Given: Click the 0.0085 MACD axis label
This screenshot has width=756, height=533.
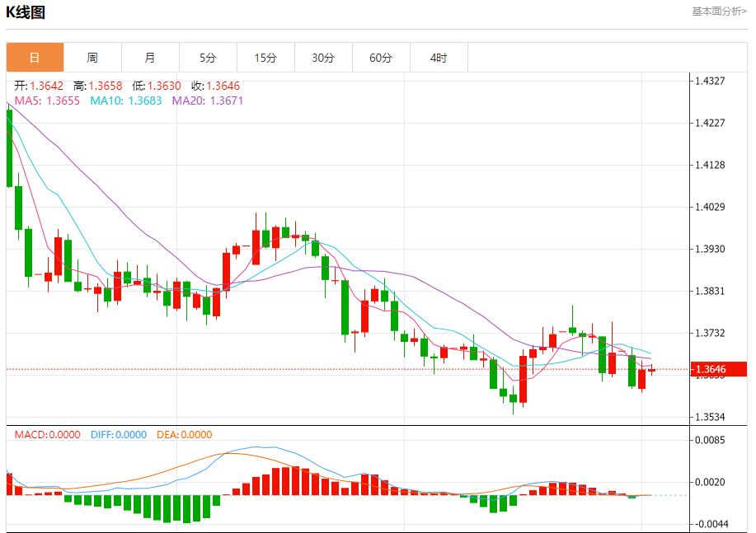Looking at the screenshot, I should [710, 440].
